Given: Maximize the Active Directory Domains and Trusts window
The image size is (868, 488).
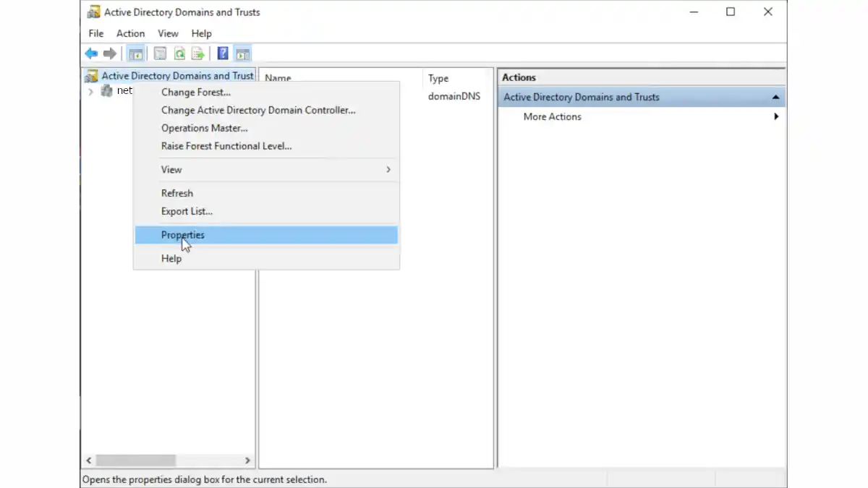Looking at the screenshot, I should point(731,12).
